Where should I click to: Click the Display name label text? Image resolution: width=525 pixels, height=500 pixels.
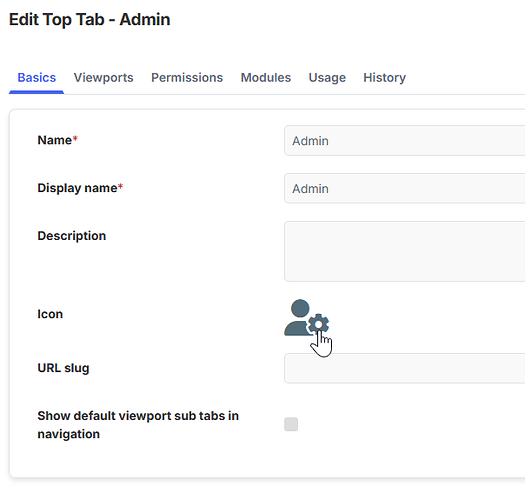77,188
